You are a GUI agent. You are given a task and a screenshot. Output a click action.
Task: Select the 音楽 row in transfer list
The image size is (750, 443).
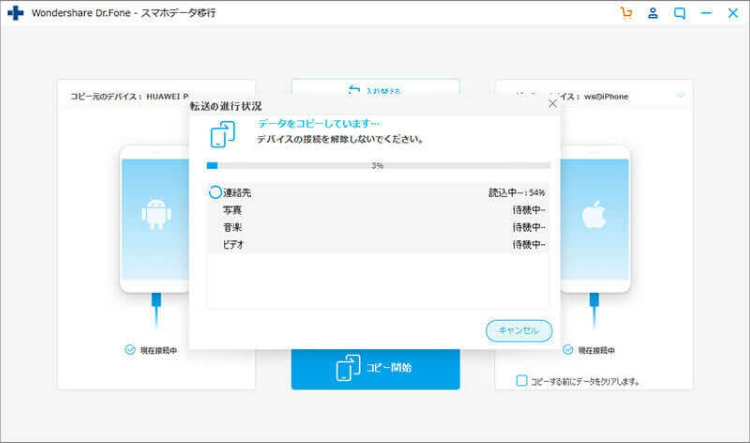377,227
